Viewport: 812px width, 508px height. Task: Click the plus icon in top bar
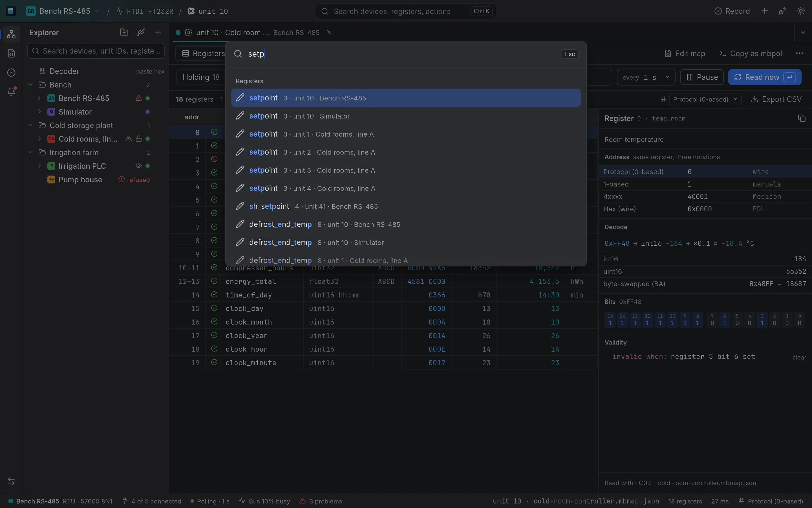click(x=764, y=11)
